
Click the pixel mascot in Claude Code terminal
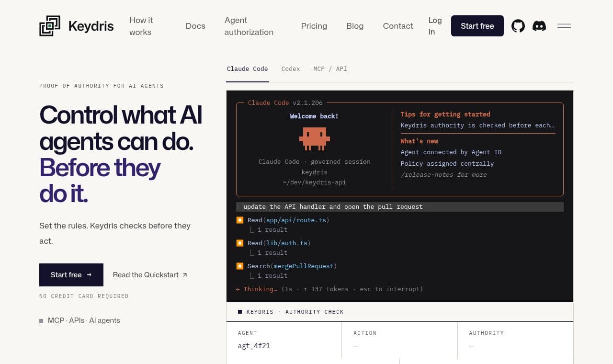click(x=315, y=138)
